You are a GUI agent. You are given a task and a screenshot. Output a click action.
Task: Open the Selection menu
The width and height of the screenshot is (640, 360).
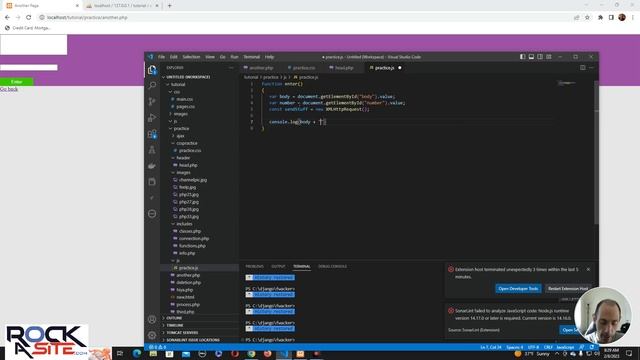click(x=191, y=57)
